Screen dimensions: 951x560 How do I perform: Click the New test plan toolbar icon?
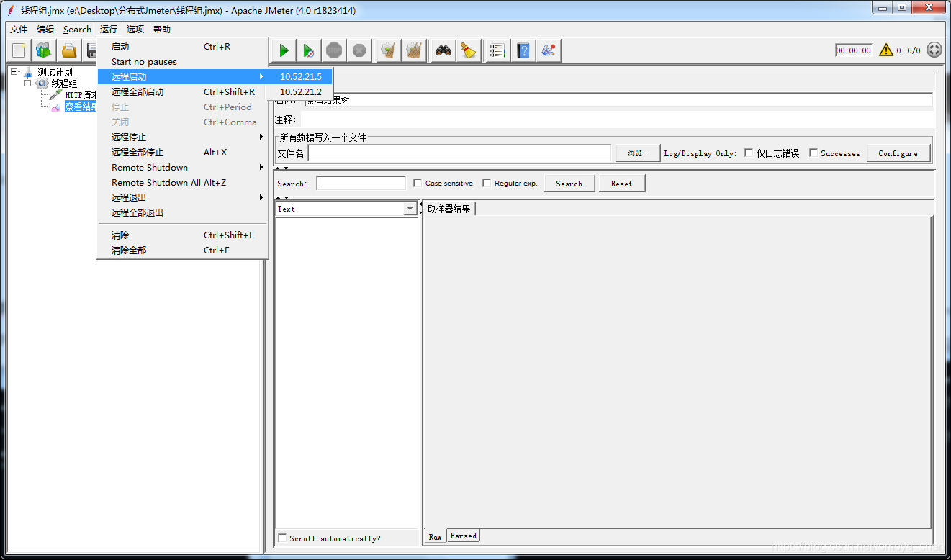click(19, 50)
